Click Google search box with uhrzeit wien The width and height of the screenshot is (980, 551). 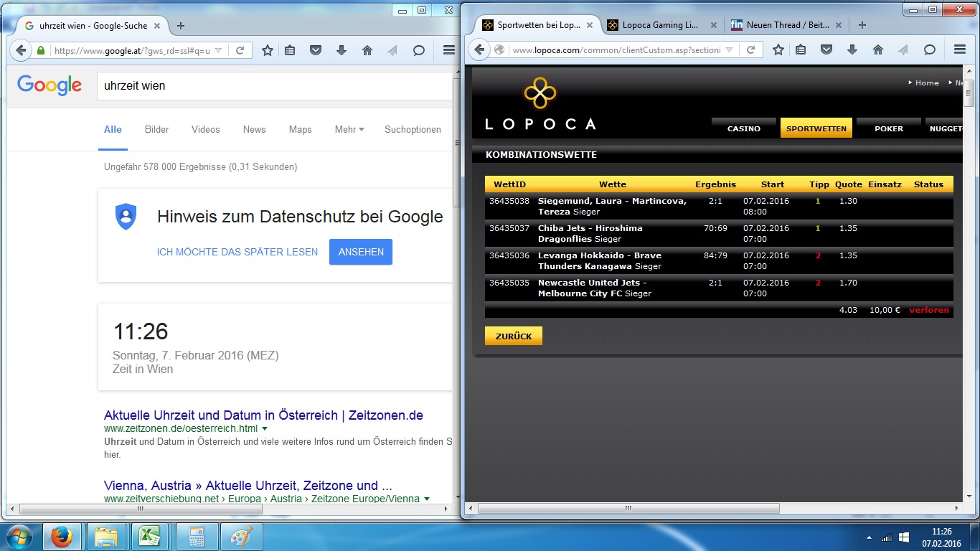pos(276,85)
